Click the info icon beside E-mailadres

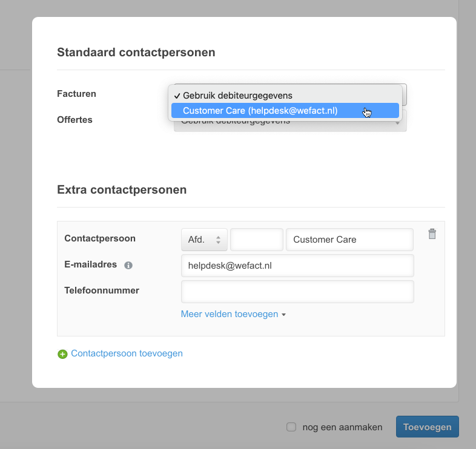[128, 265]
